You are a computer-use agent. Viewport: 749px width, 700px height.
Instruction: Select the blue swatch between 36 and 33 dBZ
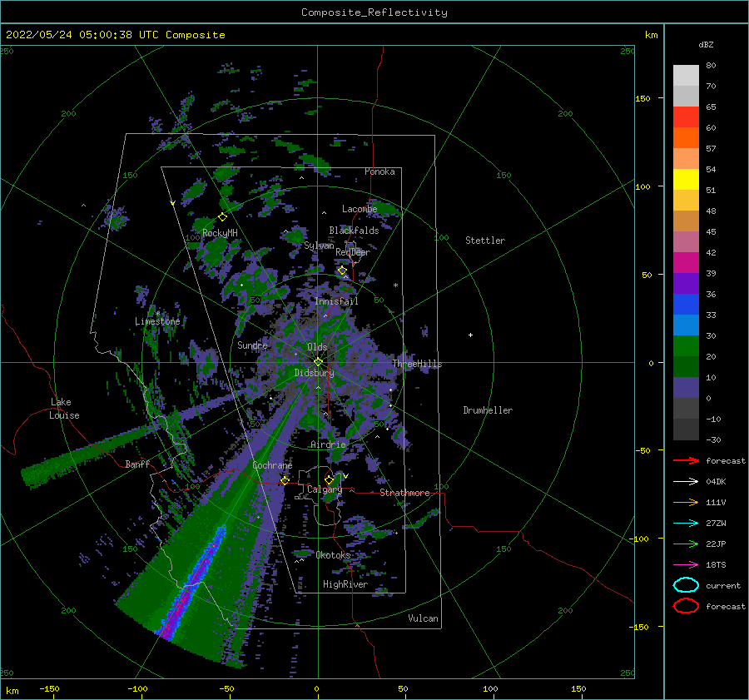pyautogui.click(x=686, y=304)
